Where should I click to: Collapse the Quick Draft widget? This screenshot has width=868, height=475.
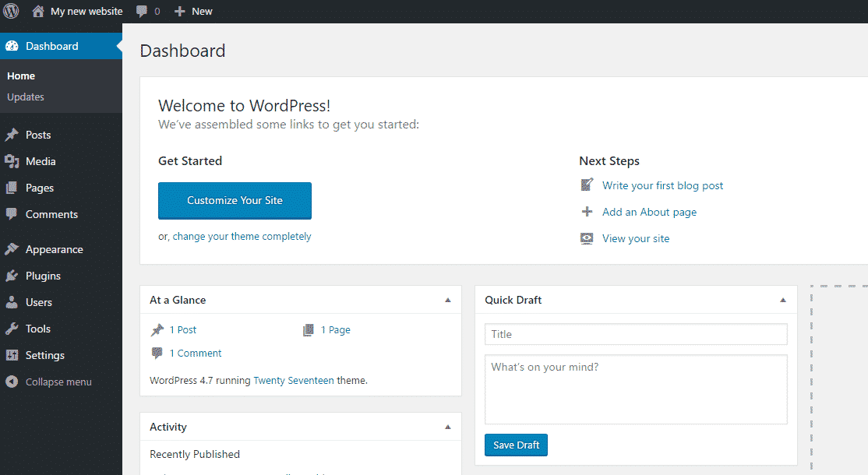pyautogui.click(x=783, y=301)
